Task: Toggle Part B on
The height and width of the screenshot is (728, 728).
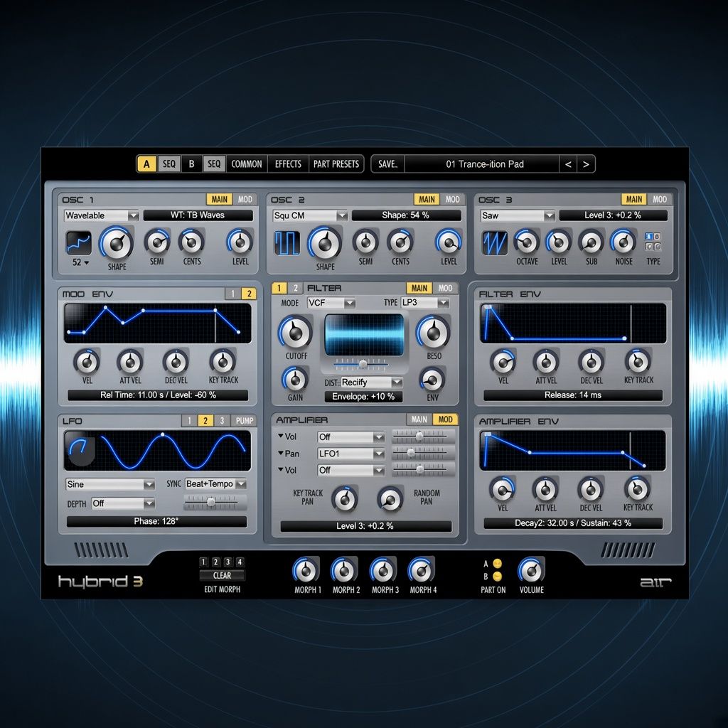Action: (x=497, y=577)
